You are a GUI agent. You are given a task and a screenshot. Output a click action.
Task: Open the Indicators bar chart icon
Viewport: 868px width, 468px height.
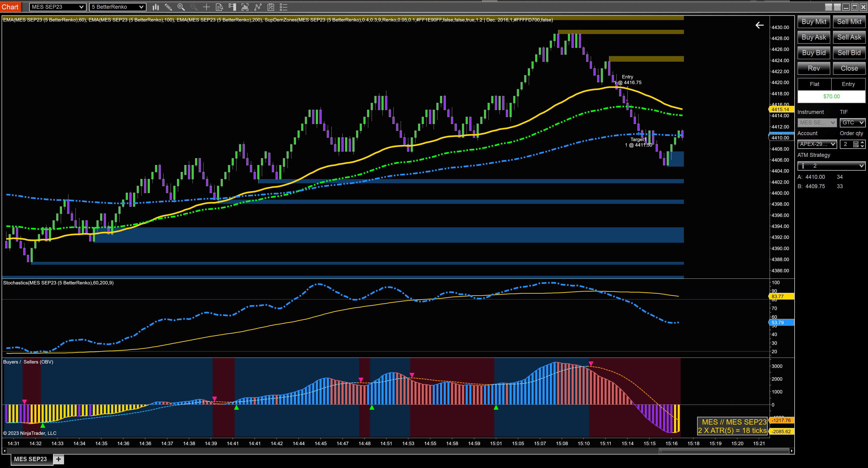click(245, 7)
